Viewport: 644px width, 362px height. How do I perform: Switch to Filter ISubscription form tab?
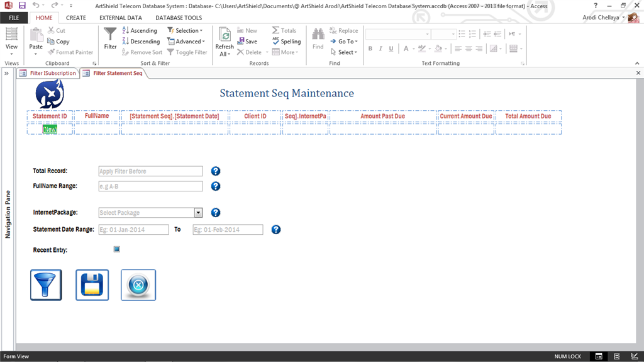point(48,73)
